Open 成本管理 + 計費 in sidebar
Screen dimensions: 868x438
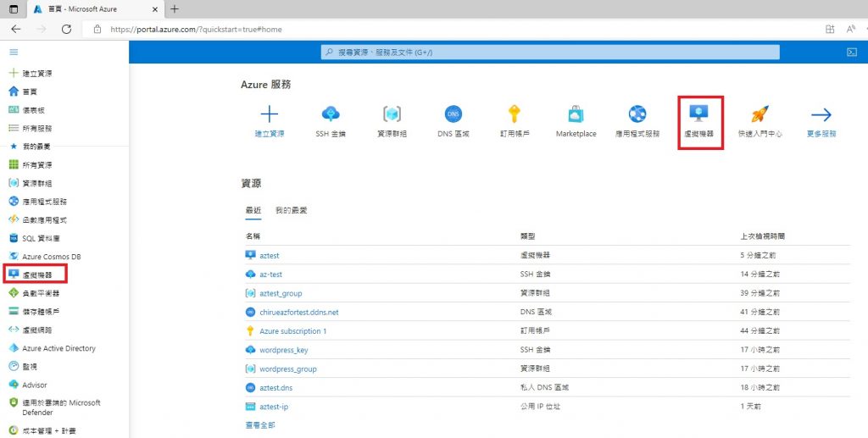pos(48,430)
